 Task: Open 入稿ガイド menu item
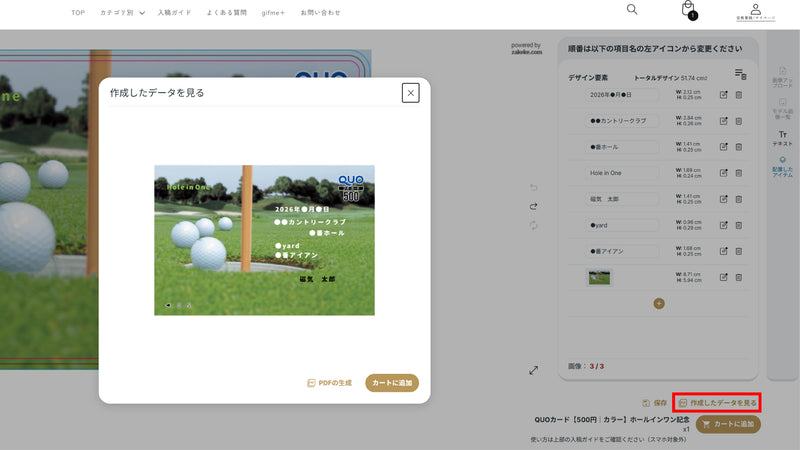point(174,13)
